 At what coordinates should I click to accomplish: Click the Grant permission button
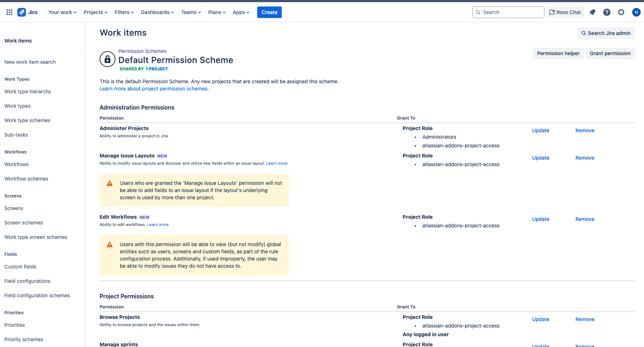pyautogui.click(x=610, y=53)
